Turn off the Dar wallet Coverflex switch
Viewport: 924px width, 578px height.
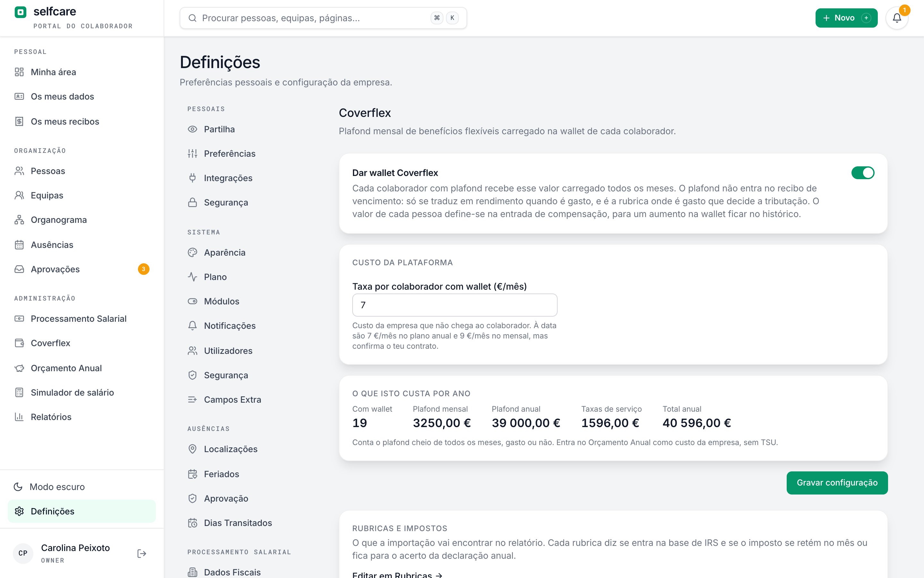point(862,173)
